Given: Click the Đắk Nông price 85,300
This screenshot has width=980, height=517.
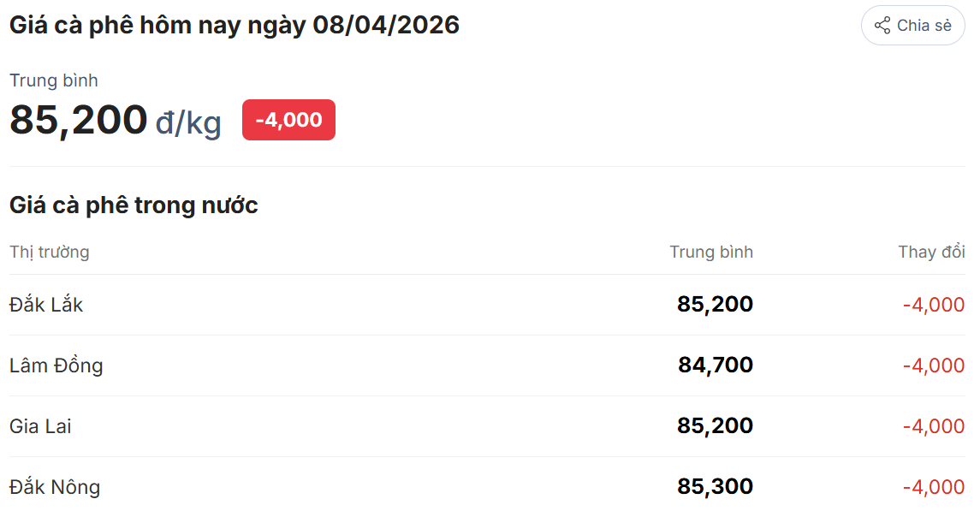Looking at the screenshot, I should pyautogui.click(x=715, y=487).
